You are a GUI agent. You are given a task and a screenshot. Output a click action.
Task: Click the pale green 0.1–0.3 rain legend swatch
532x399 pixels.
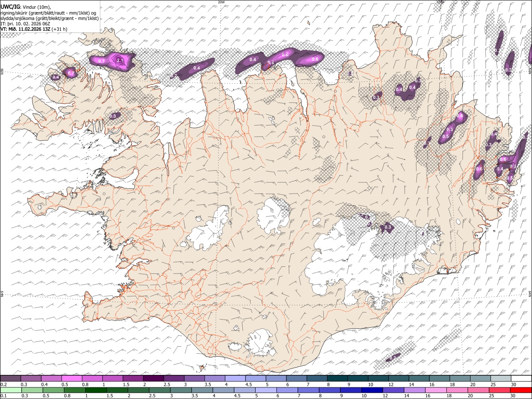11,390
